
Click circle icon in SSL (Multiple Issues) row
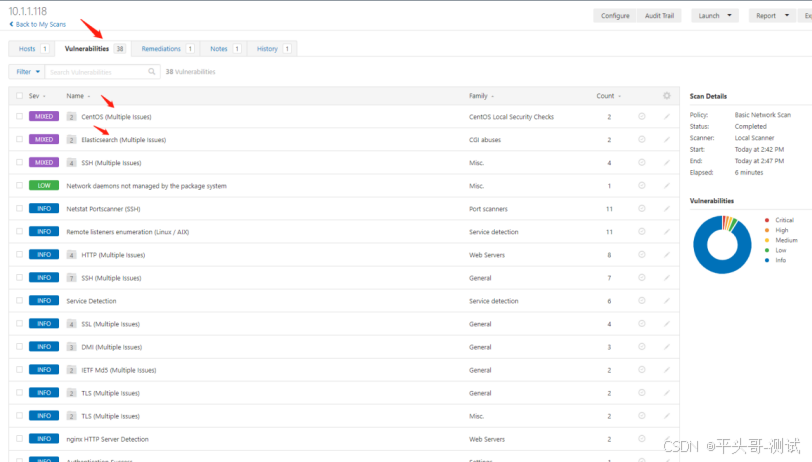tap(642, 324)
